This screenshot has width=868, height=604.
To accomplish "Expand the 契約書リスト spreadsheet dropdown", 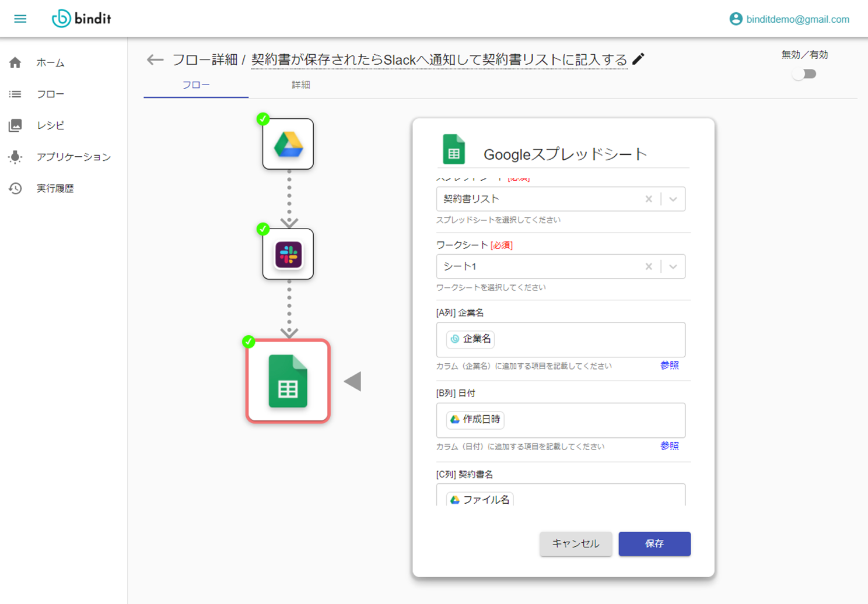I will click(x=673, y=199).
